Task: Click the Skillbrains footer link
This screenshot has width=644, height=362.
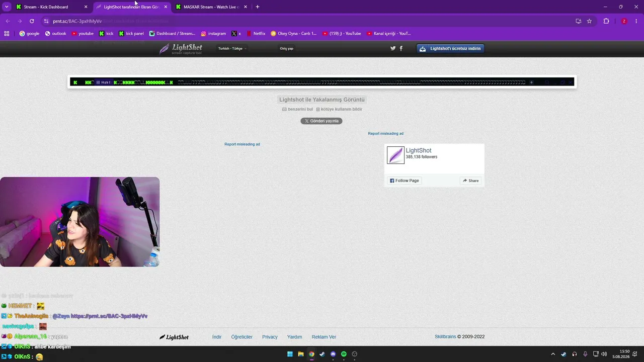Action: pyautogui.click(x=445, y=337)
